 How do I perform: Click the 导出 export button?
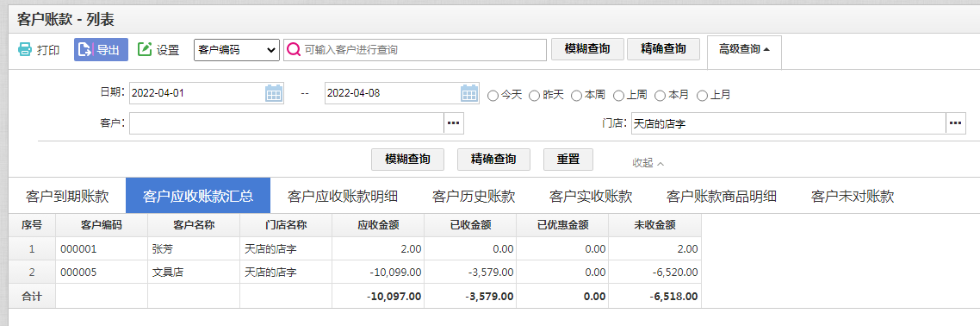[102, 50]
